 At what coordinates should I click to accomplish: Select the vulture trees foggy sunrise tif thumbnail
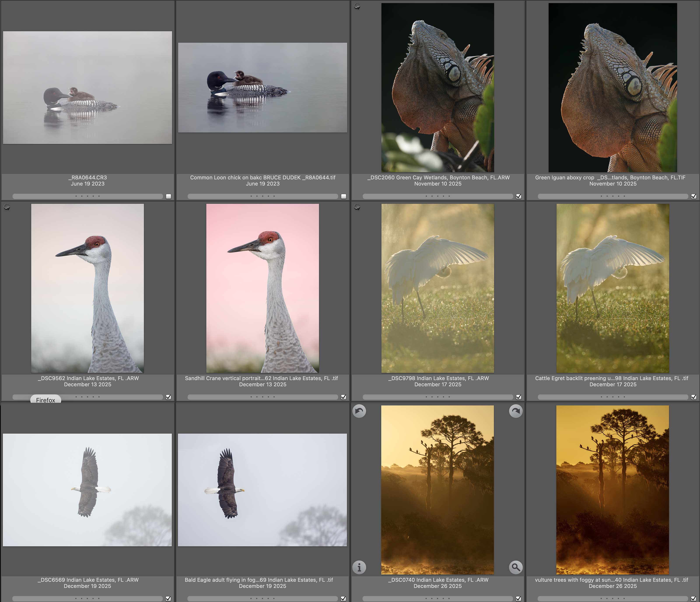click(x=612, y=490)
